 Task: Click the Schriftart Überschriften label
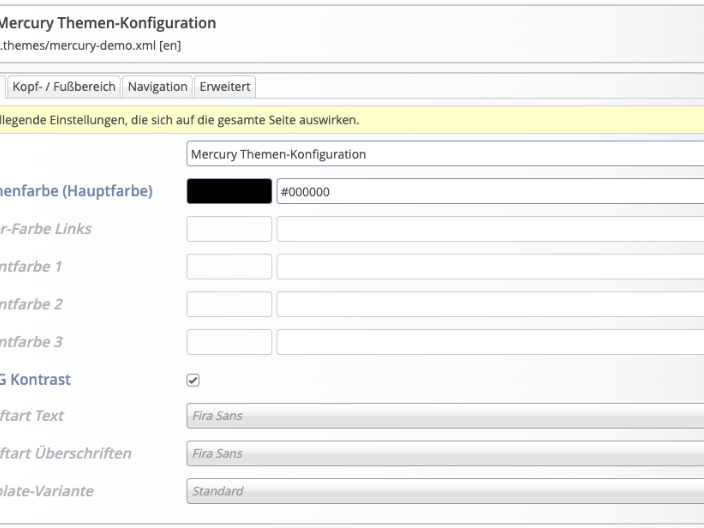(x=66, y=453)
